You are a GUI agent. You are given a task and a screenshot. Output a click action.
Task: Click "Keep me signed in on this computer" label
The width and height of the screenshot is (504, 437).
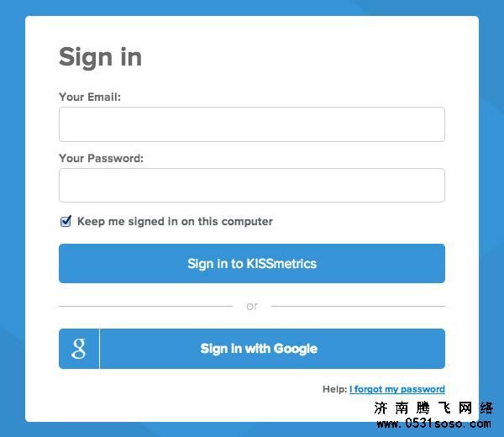pos(175,221)
